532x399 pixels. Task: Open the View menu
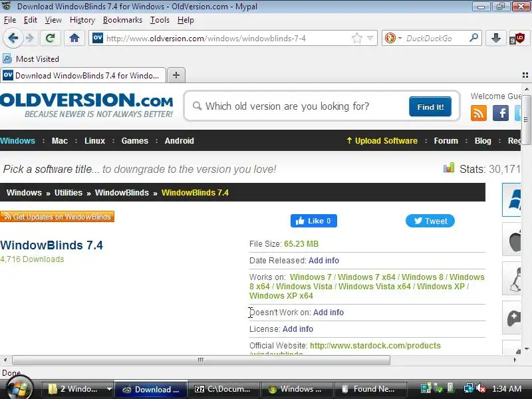pos(53,20)
